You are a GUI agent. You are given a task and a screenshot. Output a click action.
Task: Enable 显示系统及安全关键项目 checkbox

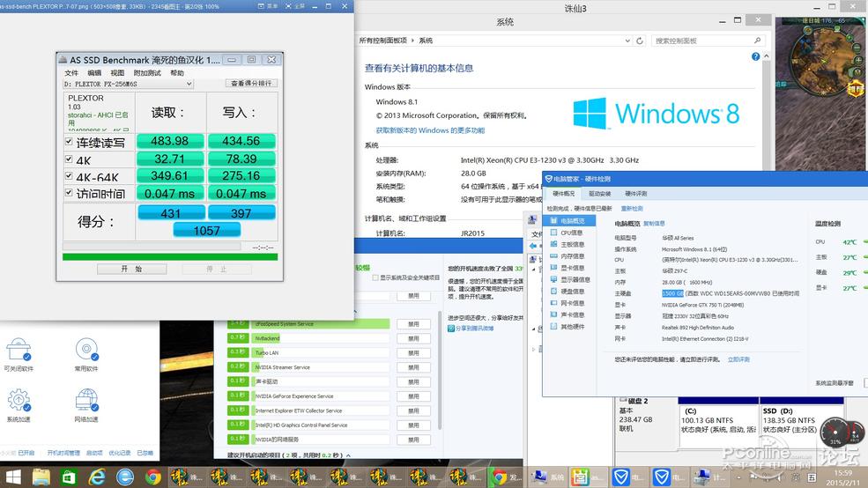click(375, 277)
